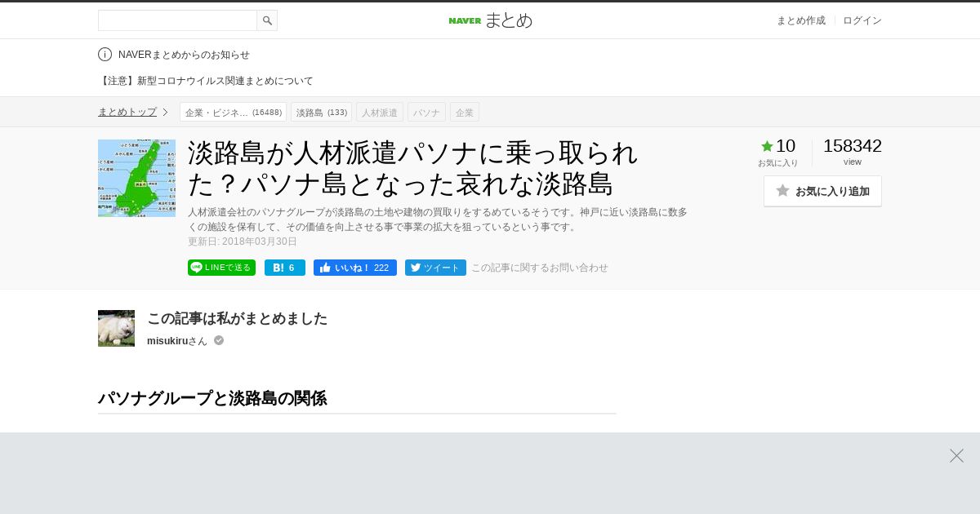Click the 更新日: 2018年03月30日 text
This screenshot has width=980, height=514.
tap(243, 241)
